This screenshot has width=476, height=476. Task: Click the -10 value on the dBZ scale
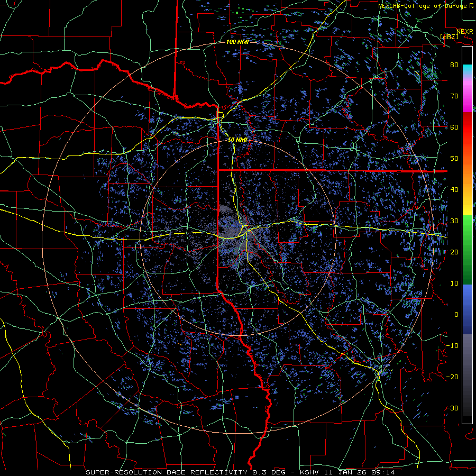pos(452,346)
